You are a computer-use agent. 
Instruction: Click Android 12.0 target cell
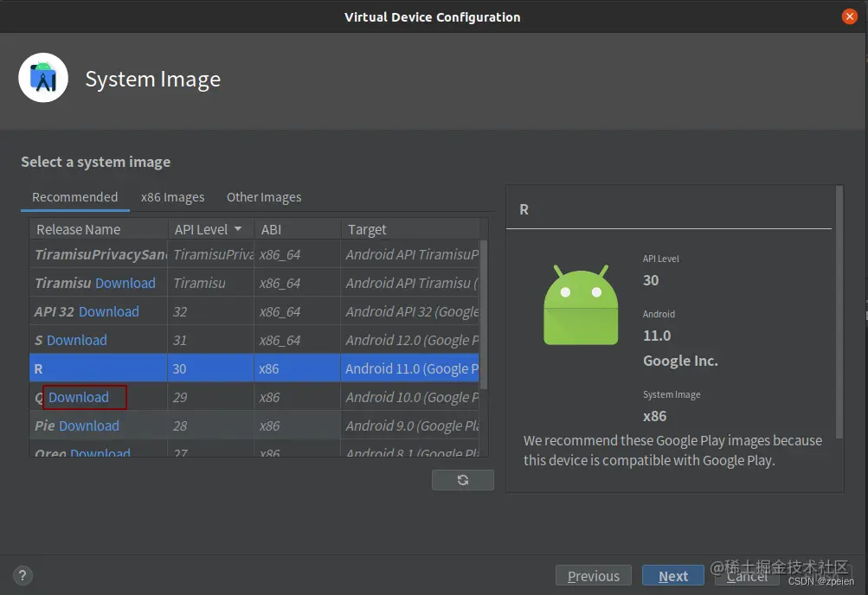(x=410, y=340)
